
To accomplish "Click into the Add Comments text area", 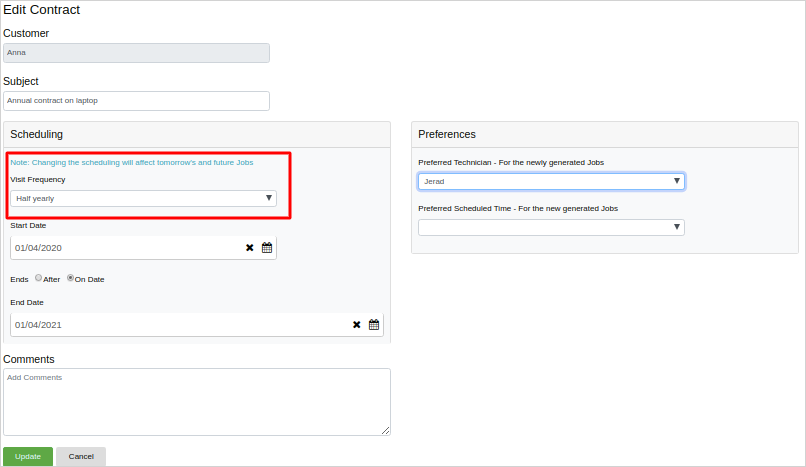I will [x=197, y=402].
